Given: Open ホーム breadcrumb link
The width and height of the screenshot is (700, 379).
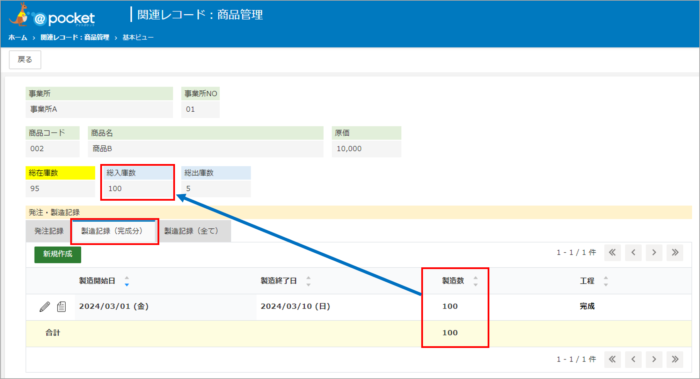Looking at the screenshot, I should [17, 37].
